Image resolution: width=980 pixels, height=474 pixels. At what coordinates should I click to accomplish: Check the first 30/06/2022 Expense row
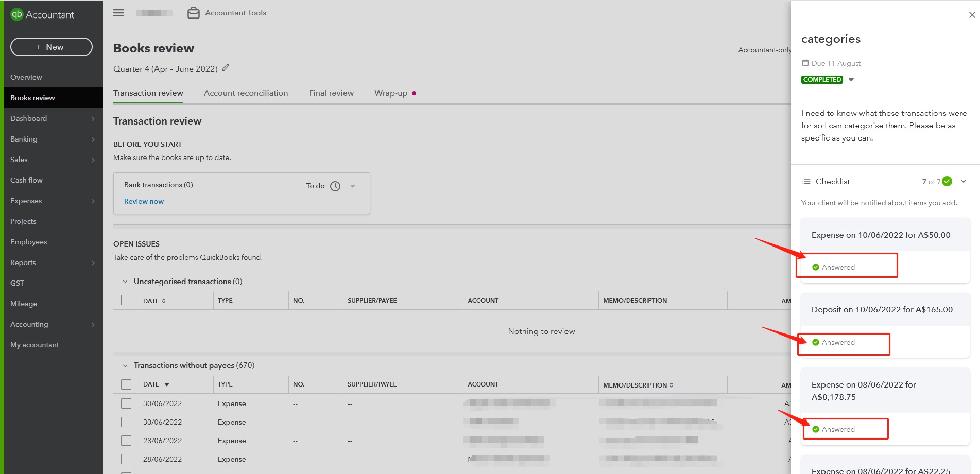point(126,403)
